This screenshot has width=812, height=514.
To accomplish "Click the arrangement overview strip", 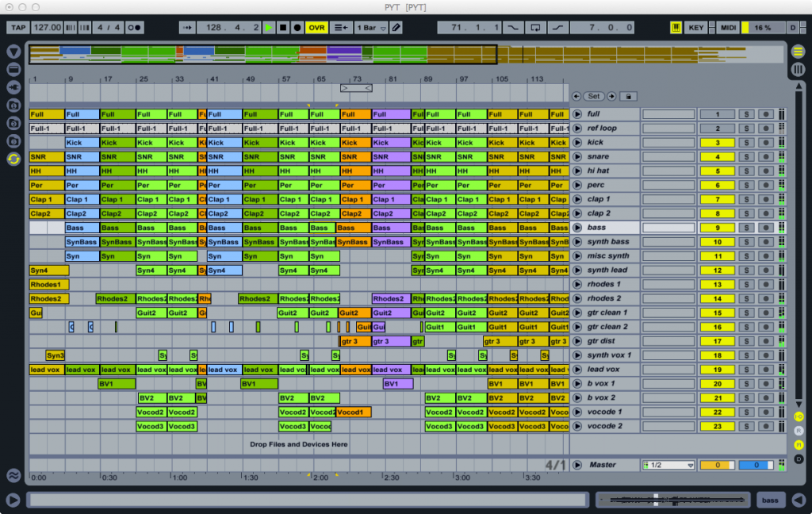I will (406, 54).
